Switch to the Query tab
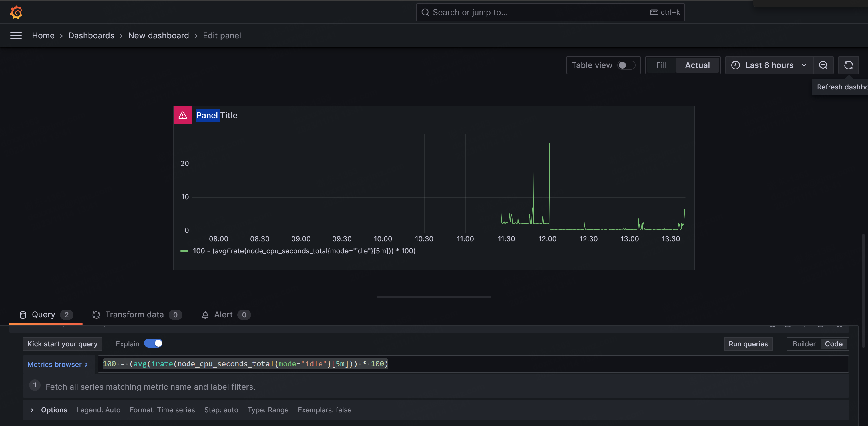This screenshot has height=426, width=868. (x=46, y=315)
